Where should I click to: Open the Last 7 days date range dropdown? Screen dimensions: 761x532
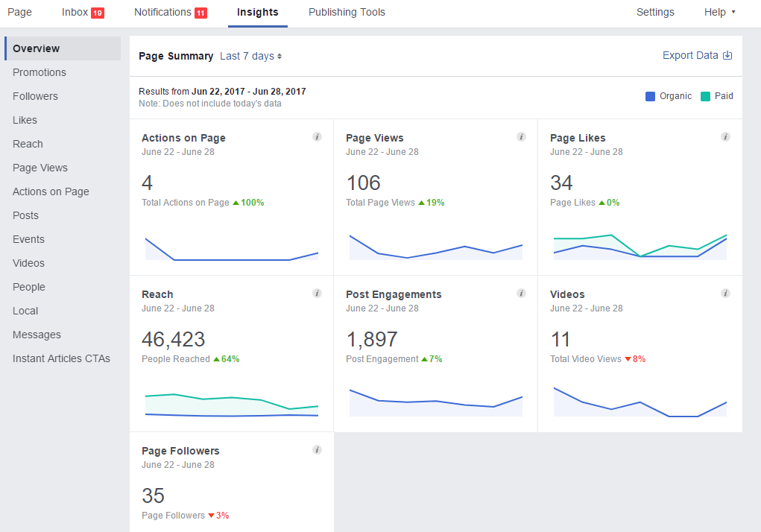(x=250, y=55)
